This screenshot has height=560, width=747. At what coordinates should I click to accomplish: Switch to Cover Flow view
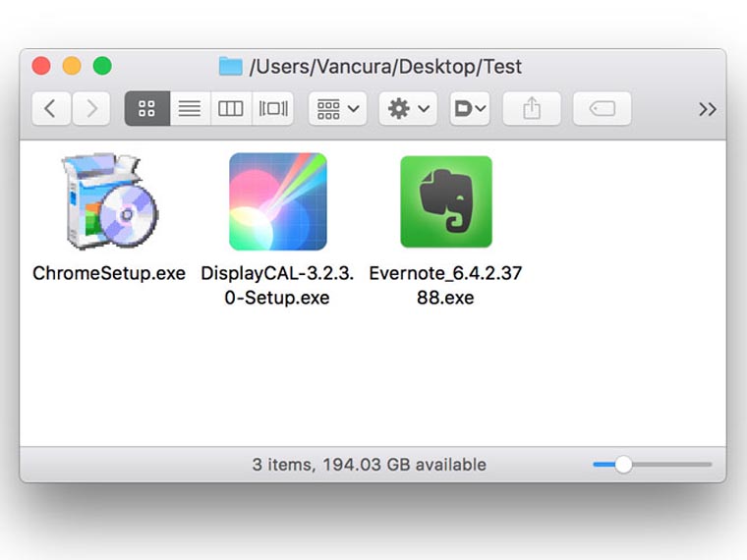272,109
